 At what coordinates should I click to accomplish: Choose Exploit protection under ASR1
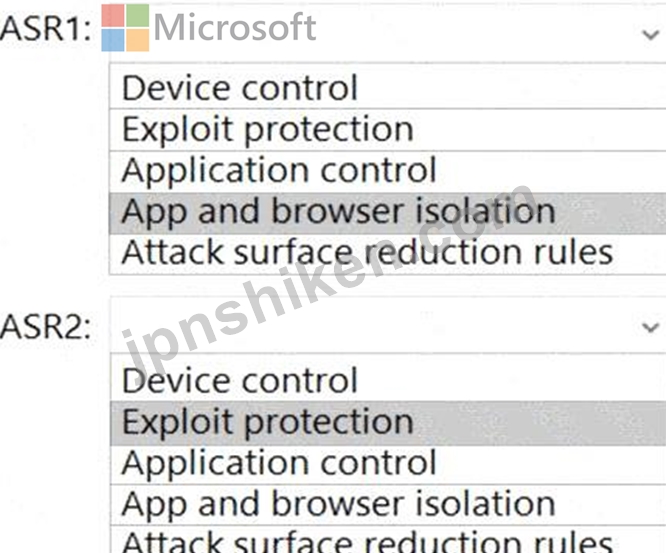pos(267,129)
